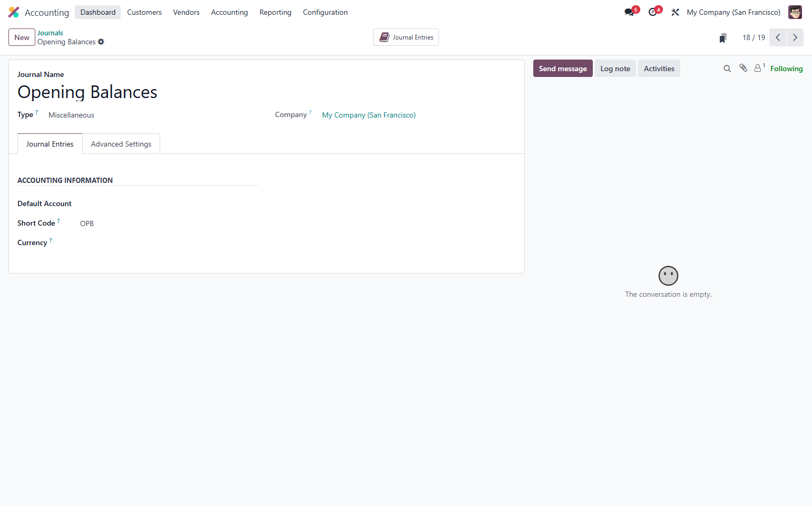The image size is (812, 505).
Task: Go to the previous record arrow
Action: [778, 37]
